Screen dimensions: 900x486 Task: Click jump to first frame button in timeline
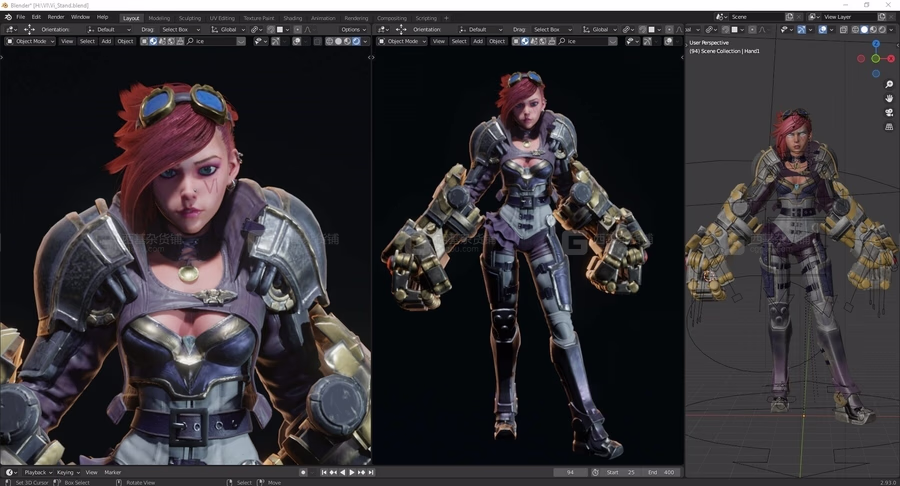[x=324, y=472]
